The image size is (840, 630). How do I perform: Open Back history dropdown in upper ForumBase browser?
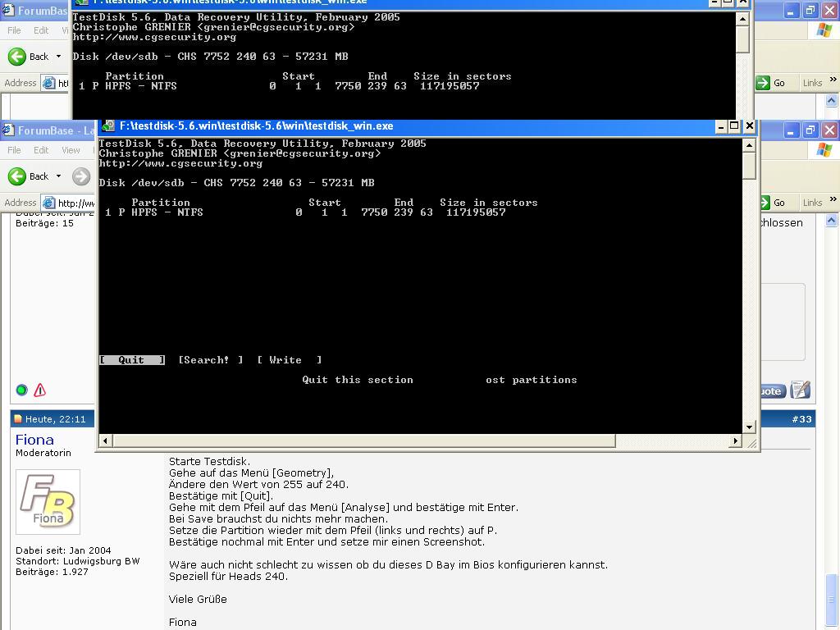pyautogui.click(x=58, y=57)
